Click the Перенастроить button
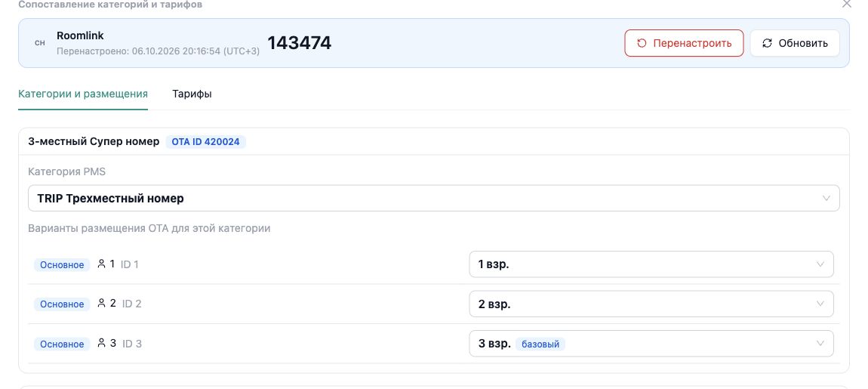Image resolution: width=868 pixels, height=389 pixels. coord(684,43)
